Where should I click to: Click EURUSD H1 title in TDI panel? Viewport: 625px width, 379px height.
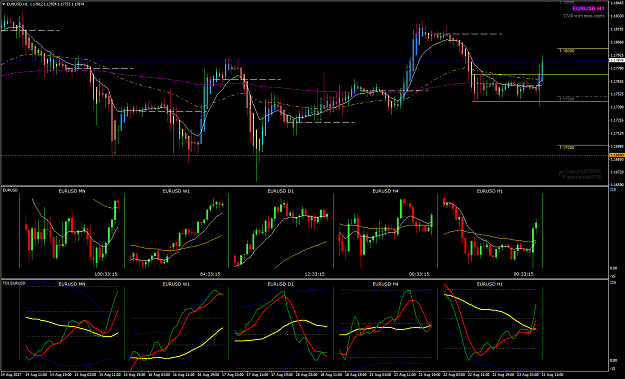click(490, 284)
